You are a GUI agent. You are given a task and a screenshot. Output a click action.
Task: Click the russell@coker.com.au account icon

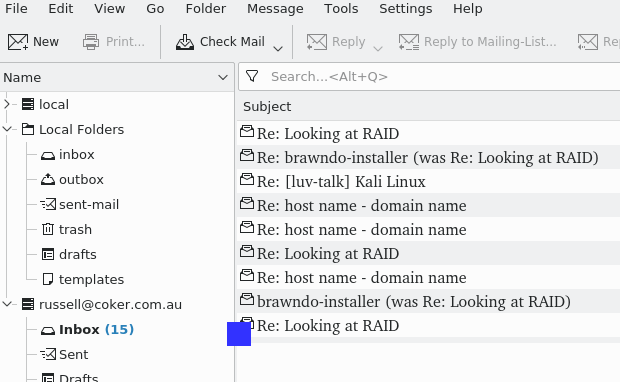pyautogui.click(x=28, y=304)
